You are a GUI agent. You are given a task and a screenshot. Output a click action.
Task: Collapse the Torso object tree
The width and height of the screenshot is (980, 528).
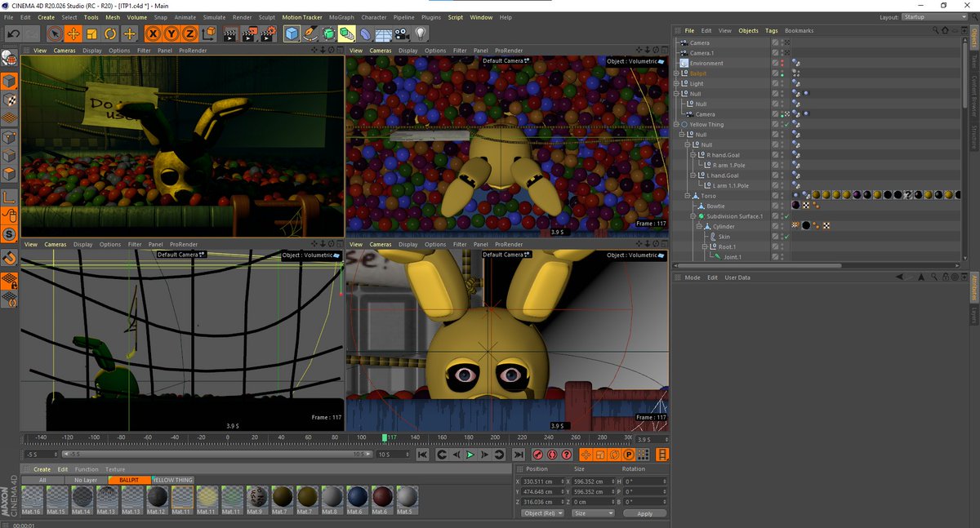687,196
